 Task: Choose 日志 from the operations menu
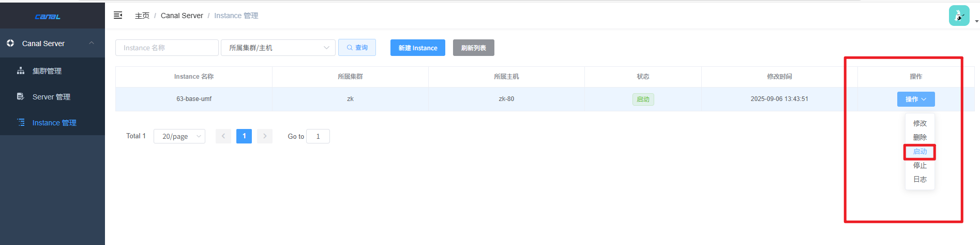click(920, 179)
